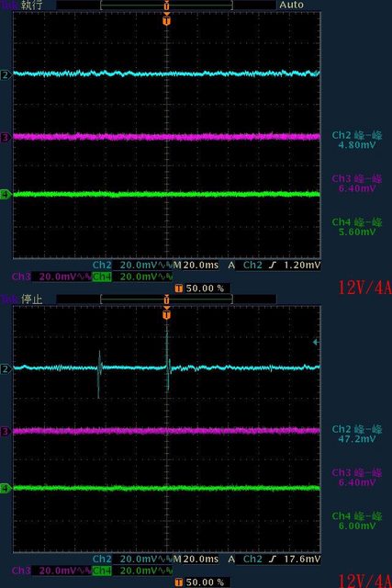Switch the Auto trigger mode label
The width and height of the screenshot is (392, 588).
291,5
